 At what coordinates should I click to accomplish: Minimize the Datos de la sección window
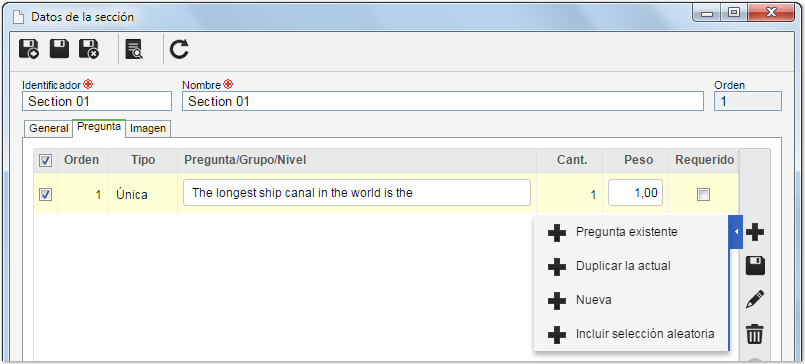[x=706, y=14]
